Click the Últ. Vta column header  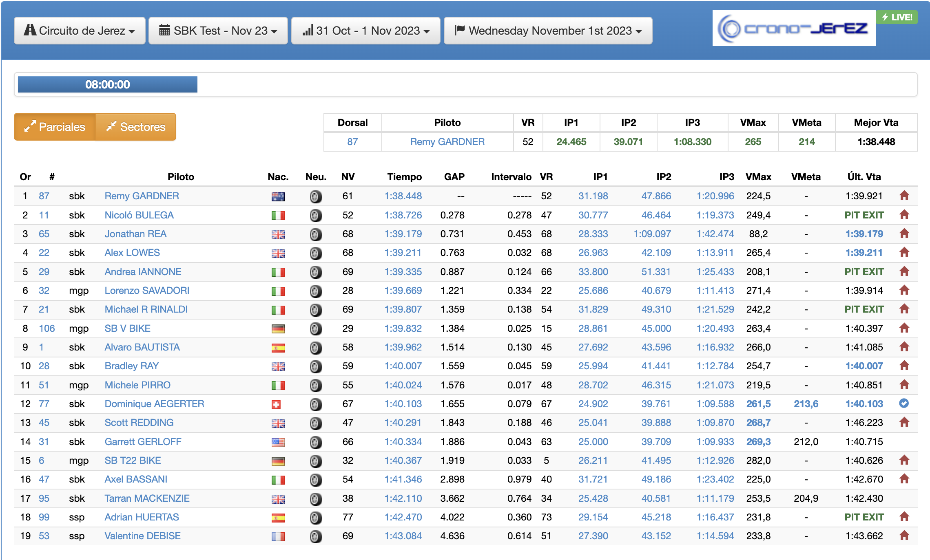(864, 177)
